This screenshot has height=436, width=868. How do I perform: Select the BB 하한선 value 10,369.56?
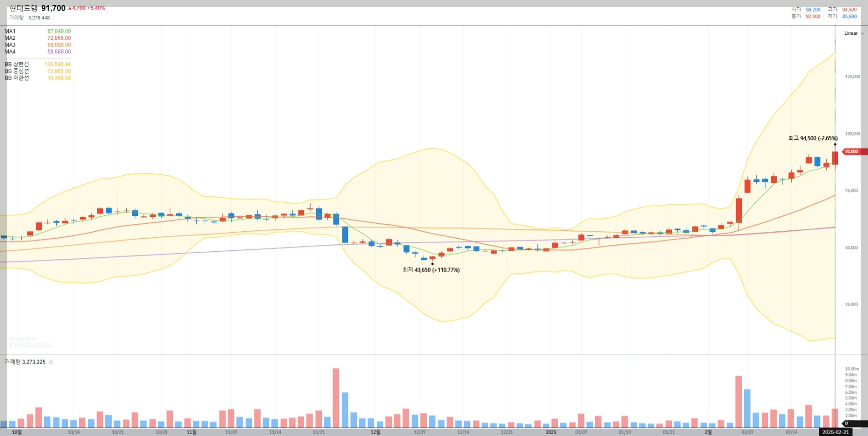59,78
